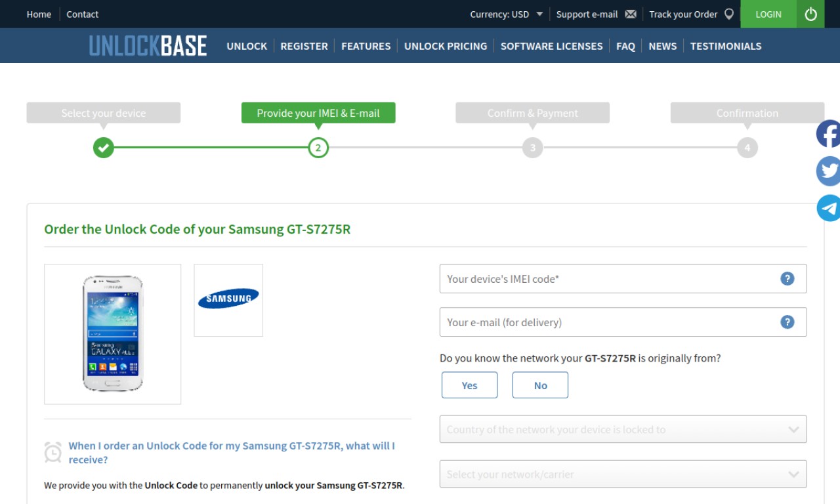Click the step 2 circle indicator
Image resolution: width=840 pixels, height=504 pixels.
pos(318,148)
